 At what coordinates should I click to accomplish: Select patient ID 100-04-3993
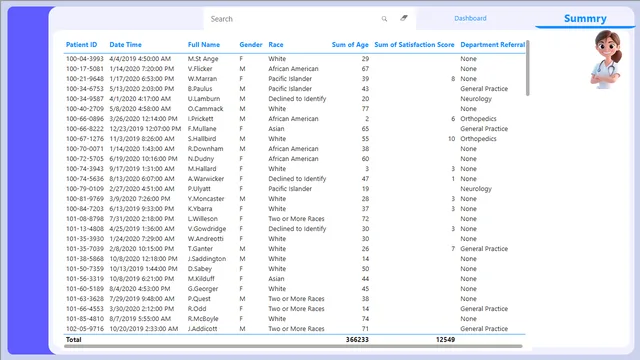(x=85, y=59)
